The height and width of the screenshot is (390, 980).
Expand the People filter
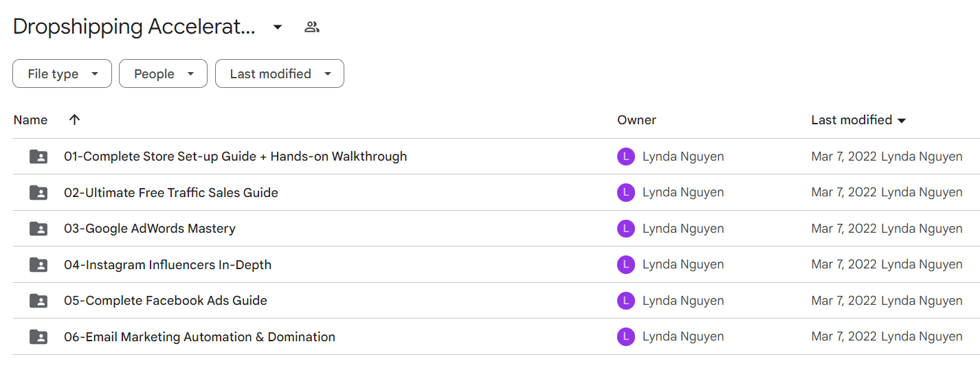163,73
